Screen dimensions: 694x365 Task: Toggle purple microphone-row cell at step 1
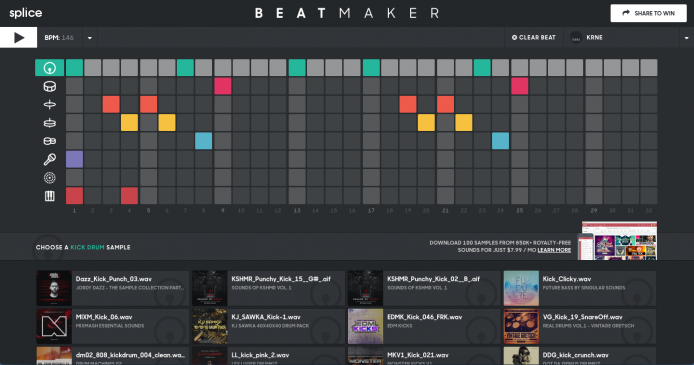[74, 159]
